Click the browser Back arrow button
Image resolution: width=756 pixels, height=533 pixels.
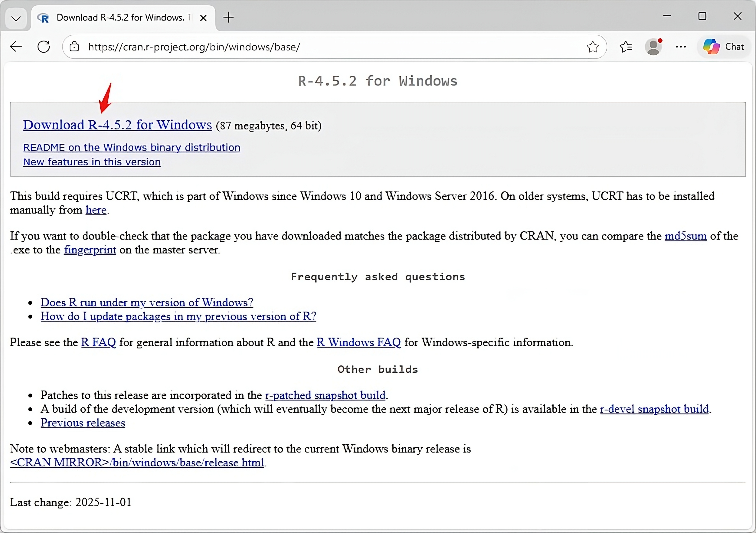[16, 47]
